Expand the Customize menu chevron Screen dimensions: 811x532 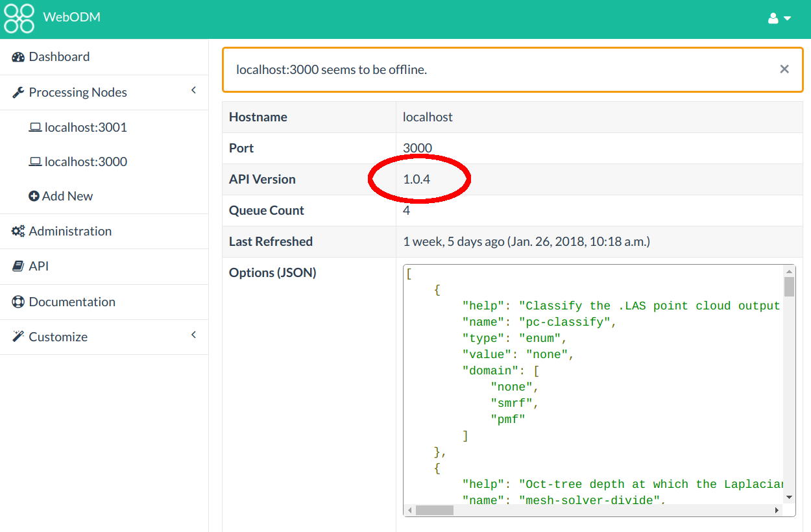[193, 335]
